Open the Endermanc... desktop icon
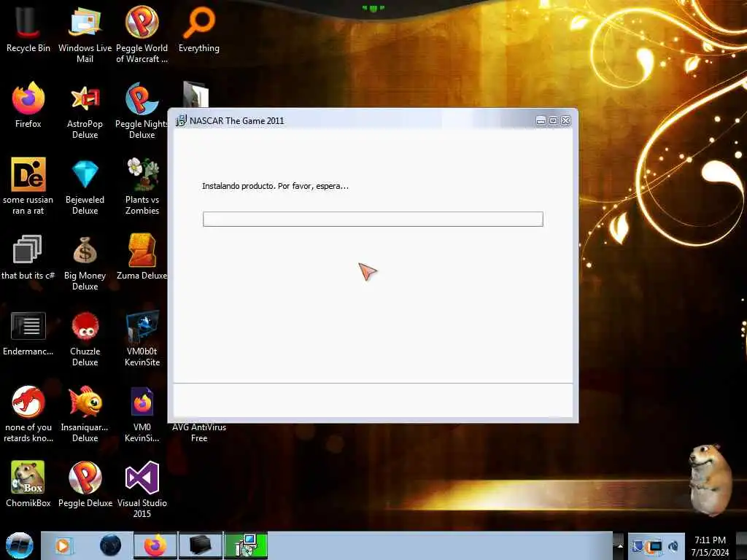This screenshot has height=560, width=747. [x=28, y=333]
